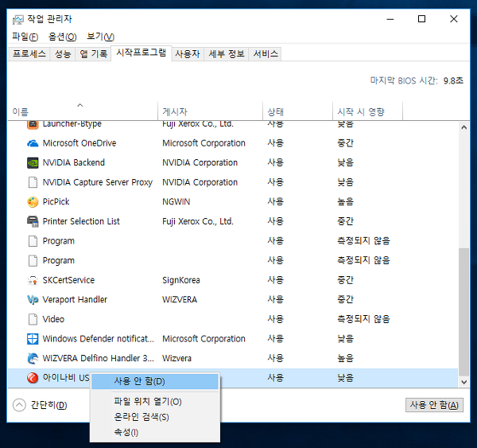Close the Task Manager window
The width and height of the screenshot is (477, 448).
coord(454,19)
